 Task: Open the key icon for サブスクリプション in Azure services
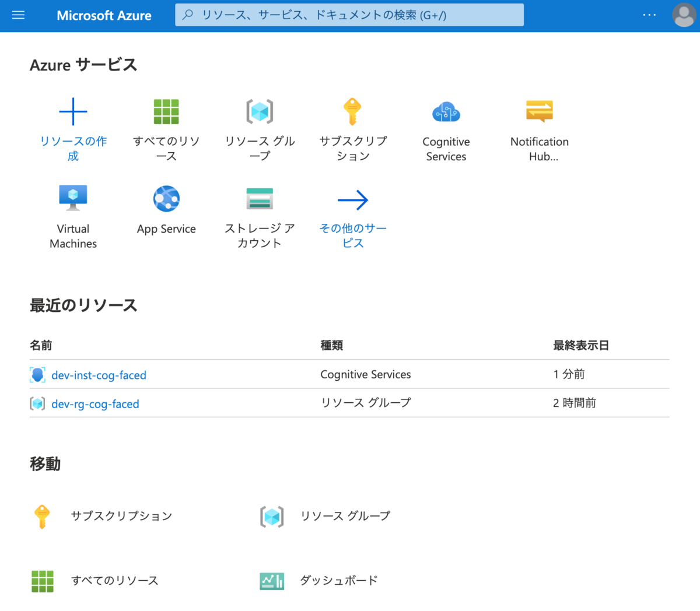(x=352, y=111)
